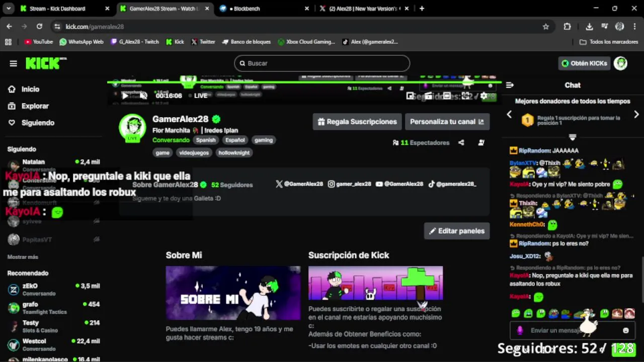Viewport: 644px width, 362px height.
Task: Open a new browser tab
Action: [x=422, y=9]
